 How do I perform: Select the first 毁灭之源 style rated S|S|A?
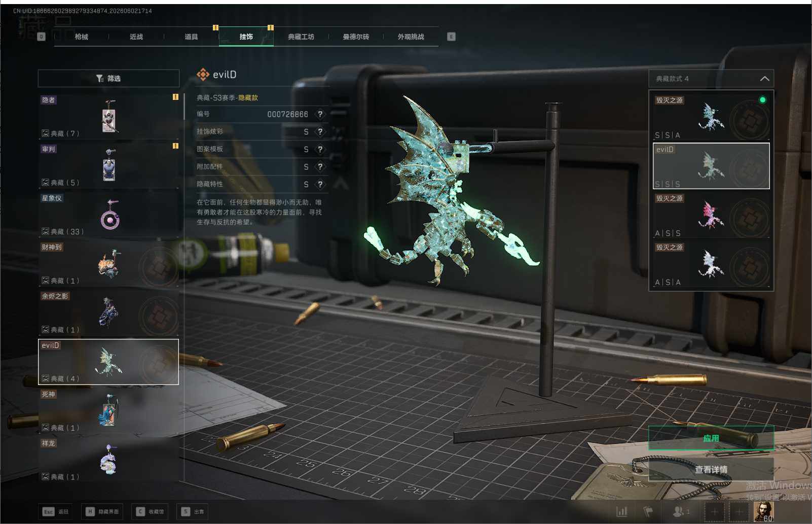(711, 117)
